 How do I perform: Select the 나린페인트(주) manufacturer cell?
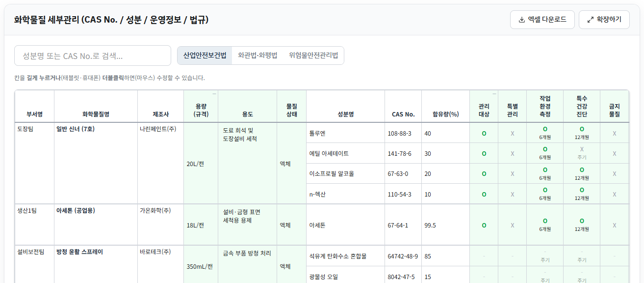tap(160, 163)
